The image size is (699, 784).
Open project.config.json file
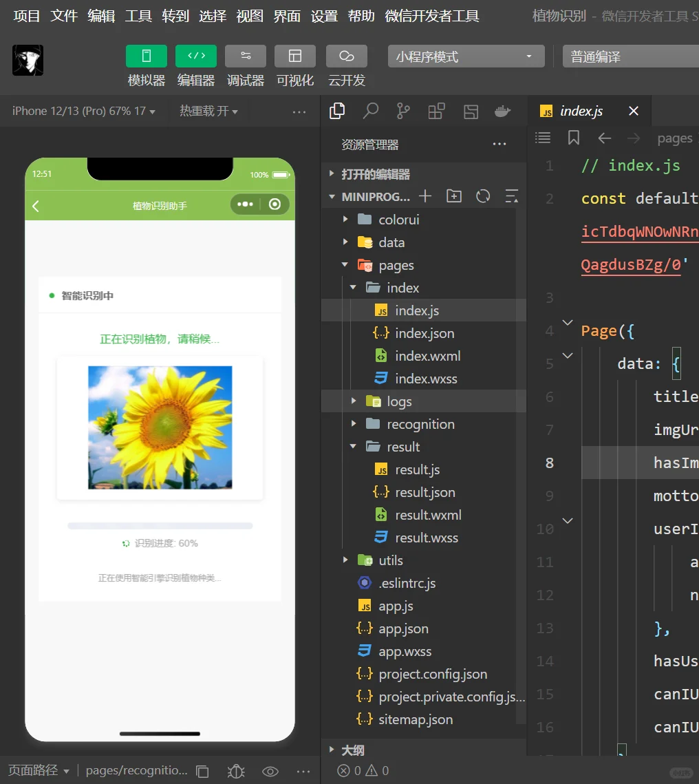pos(424,674)
